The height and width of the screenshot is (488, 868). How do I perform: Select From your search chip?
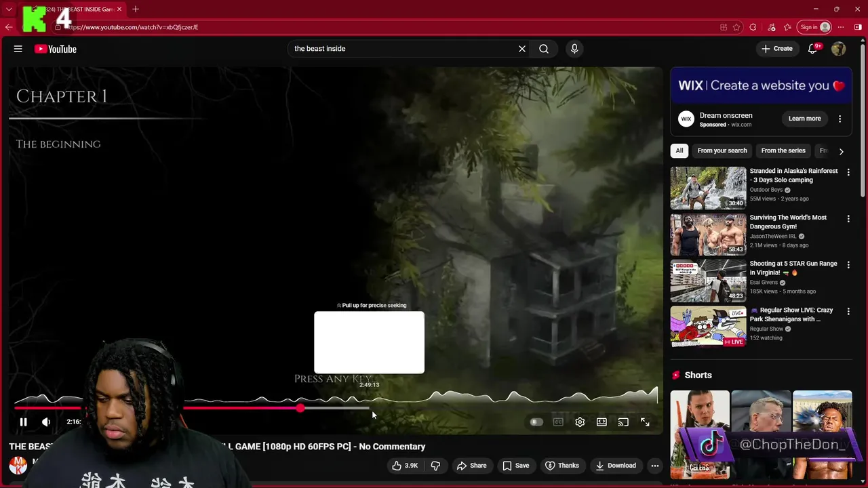point(722,150)
